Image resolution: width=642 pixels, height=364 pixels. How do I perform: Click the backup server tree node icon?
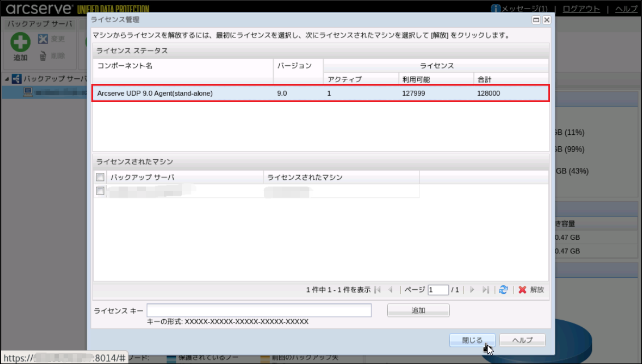16,78
